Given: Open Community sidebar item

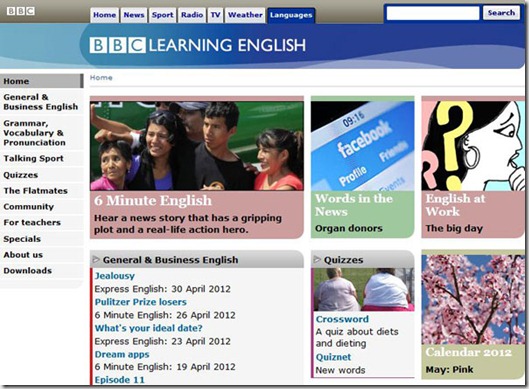Looking at the screenshot, I should 41,206.
